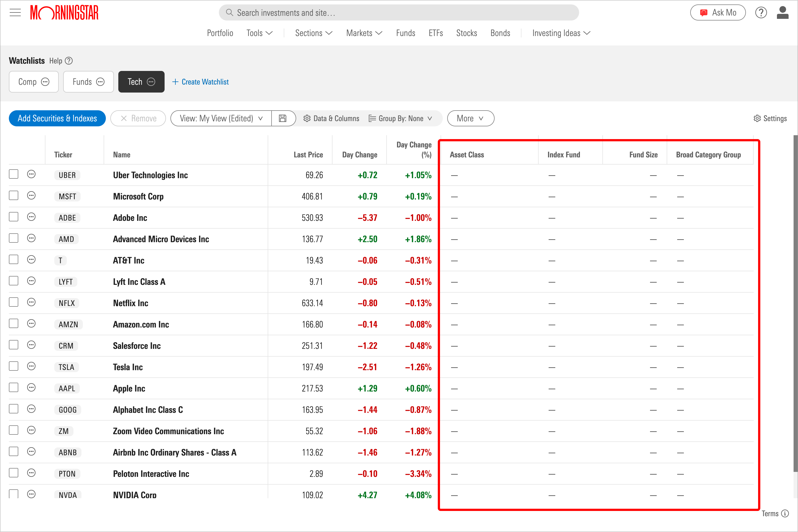
Task: Open row options for AAPL
Action: click(x=31, y=388)
